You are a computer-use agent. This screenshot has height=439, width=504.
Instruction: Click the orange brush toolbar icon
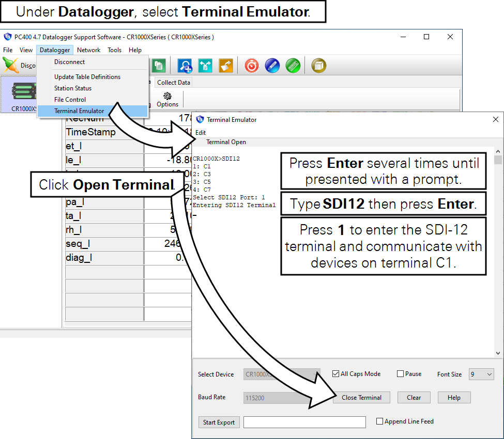pyautogui.click(x=226, y=66)
